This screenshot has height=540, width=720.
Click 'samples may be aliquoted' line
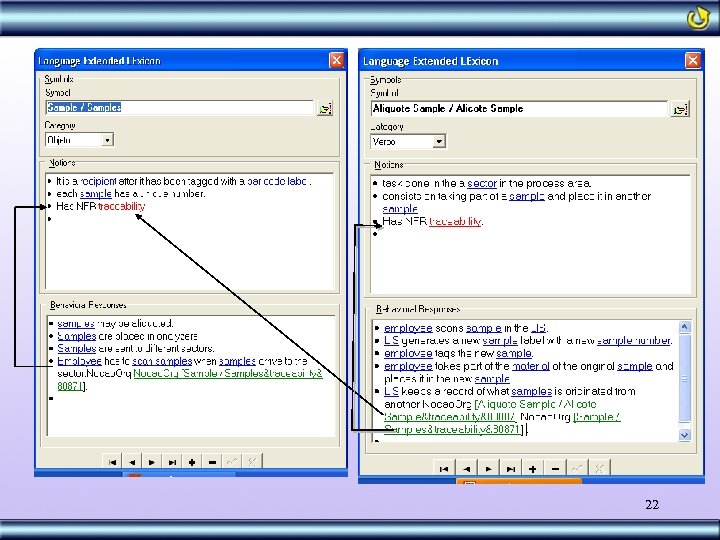(115, 324)
